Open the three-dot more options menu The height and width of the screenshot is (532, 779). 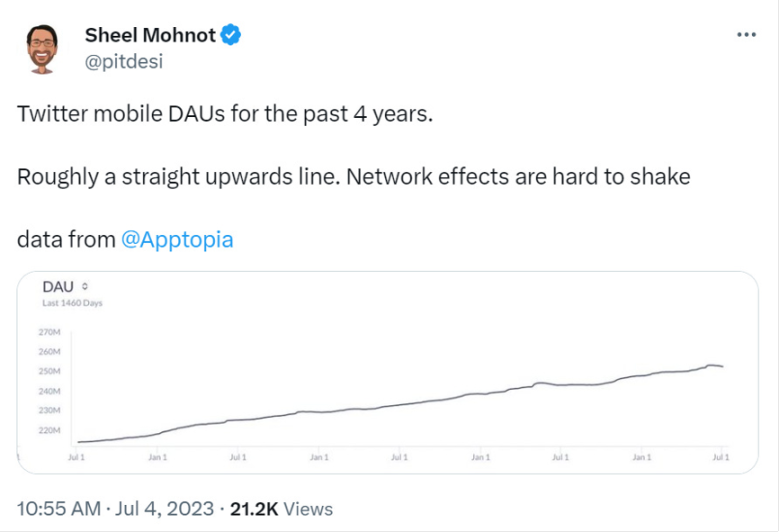(746, 35)
